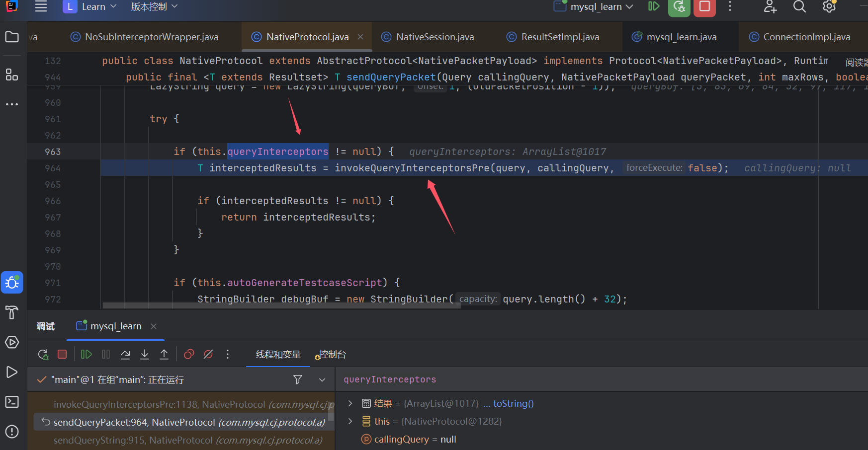Screen dimensions: 868x450
Task: Open the Structure tool window
Action: (x=12, y=75)
